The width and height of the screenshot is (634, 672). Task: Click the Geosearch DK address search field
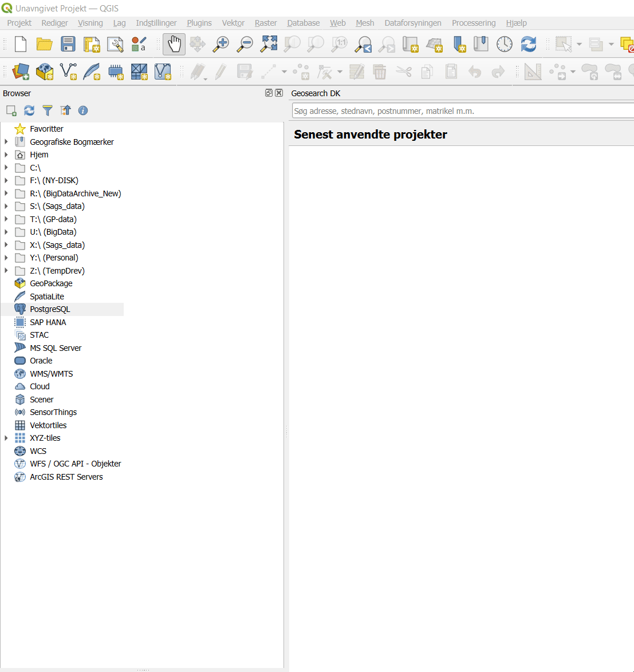pyautogui.click(x=463, y=111)
